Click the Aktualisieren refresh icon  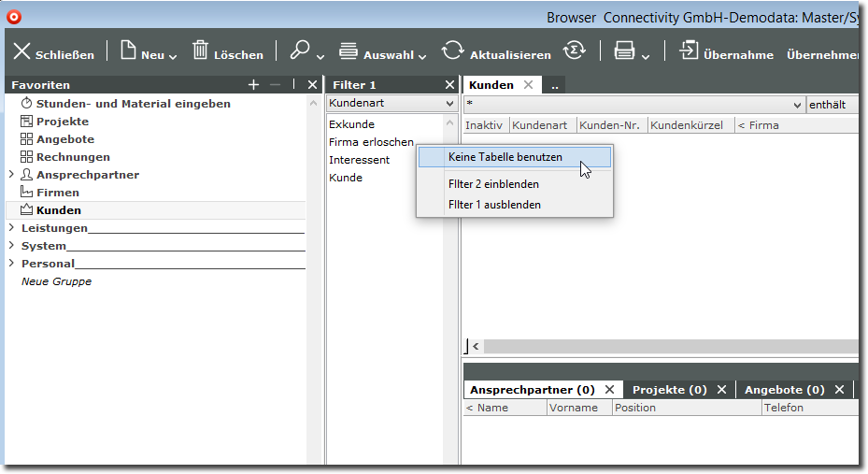[452, 52]
